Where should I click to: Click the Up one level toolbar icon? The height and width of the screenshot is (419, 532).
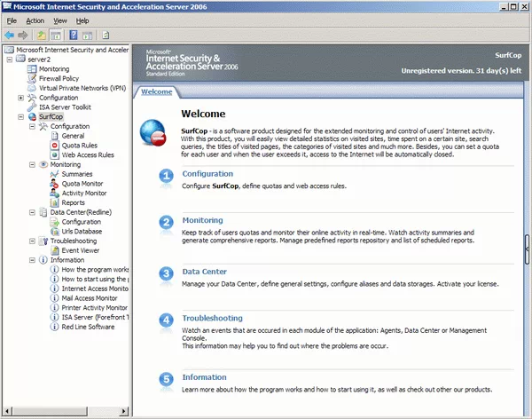(42, 35)
